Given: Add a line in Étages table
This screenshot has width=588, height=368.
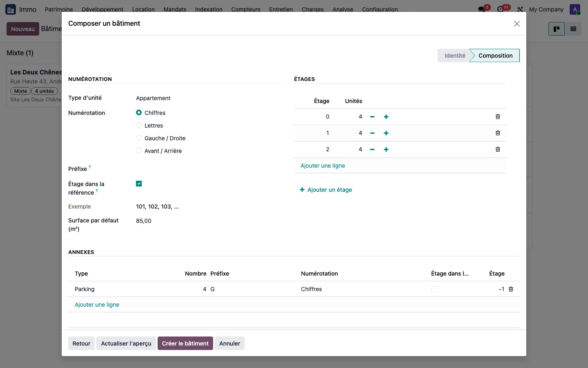Looking at the screenshot, I should (323, 166).
